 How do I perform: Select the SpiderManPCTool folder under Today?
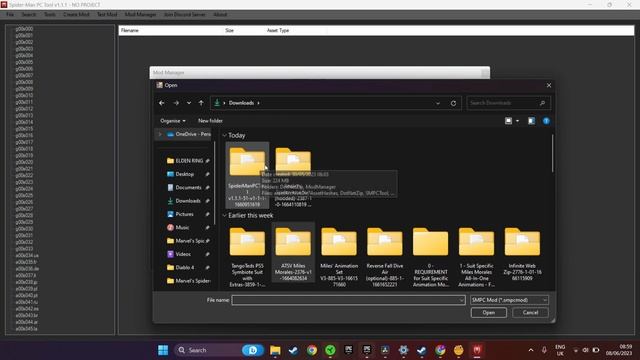[247, 176]
